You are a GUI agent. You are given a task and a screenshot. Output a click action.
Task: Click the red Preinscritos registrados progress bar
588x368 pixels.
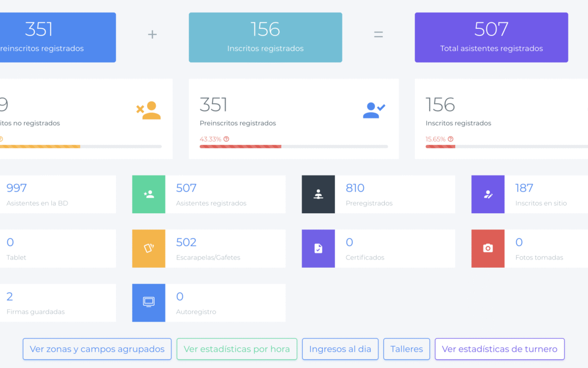click(x=293, y=147)
